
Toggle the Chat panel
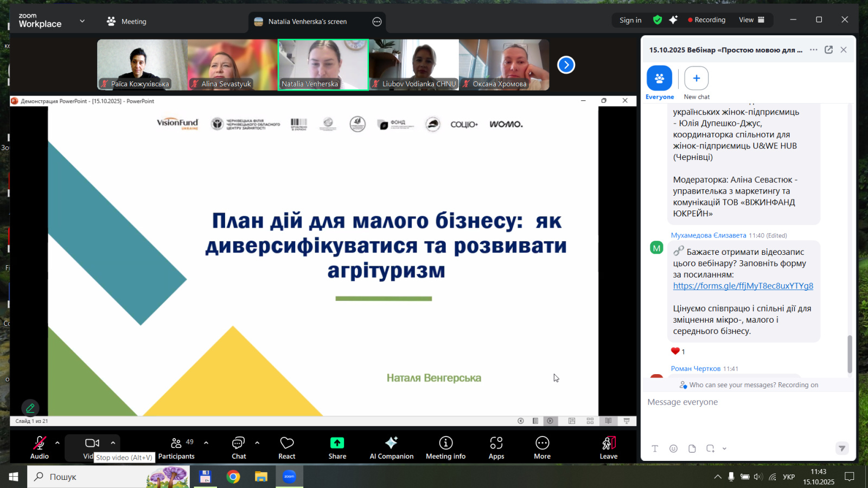click(x=239, y=447)
